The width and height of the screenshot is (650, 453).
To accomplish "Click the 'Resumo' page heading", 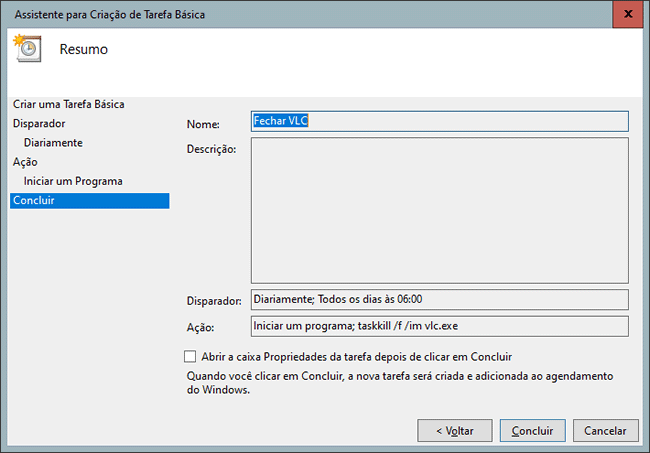I will coord(84,49).
